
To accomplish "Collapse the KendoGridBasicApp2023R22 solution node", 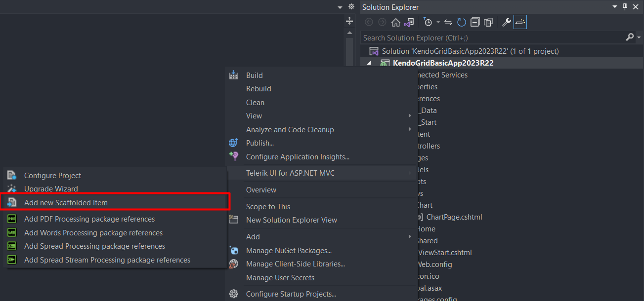I will 368,63.
